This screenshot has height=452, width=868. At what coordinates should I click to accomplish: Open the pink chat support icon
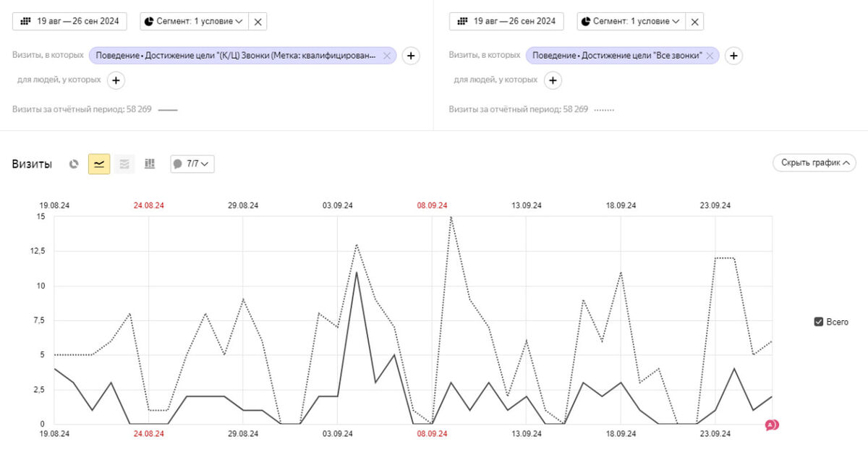tap(772, 425)
